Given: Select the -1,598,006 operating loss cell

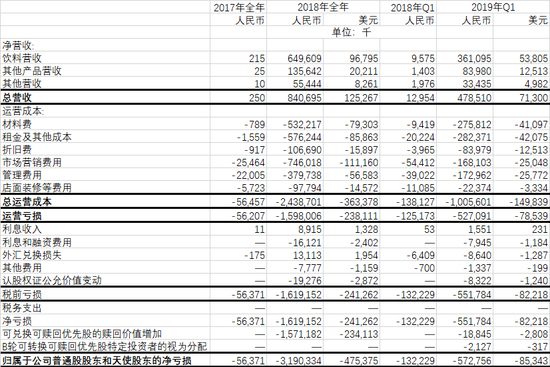Looking at the screenshot, I should [x=299, y=215].
